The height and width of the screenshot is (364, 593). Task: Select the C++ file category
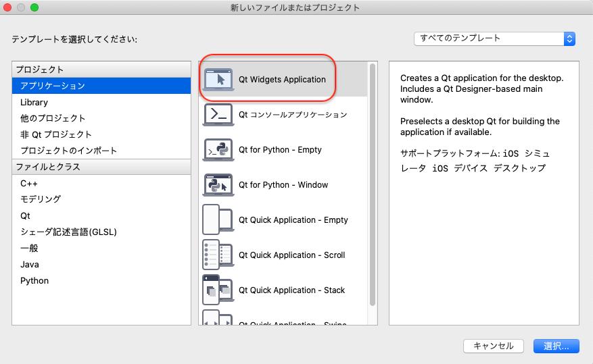(x=101, y=184)
